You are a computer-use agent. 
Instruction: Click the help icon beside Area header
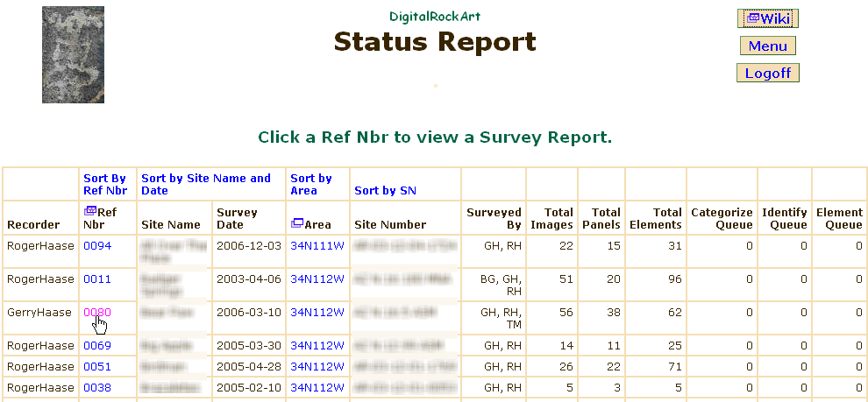point(296,224)
